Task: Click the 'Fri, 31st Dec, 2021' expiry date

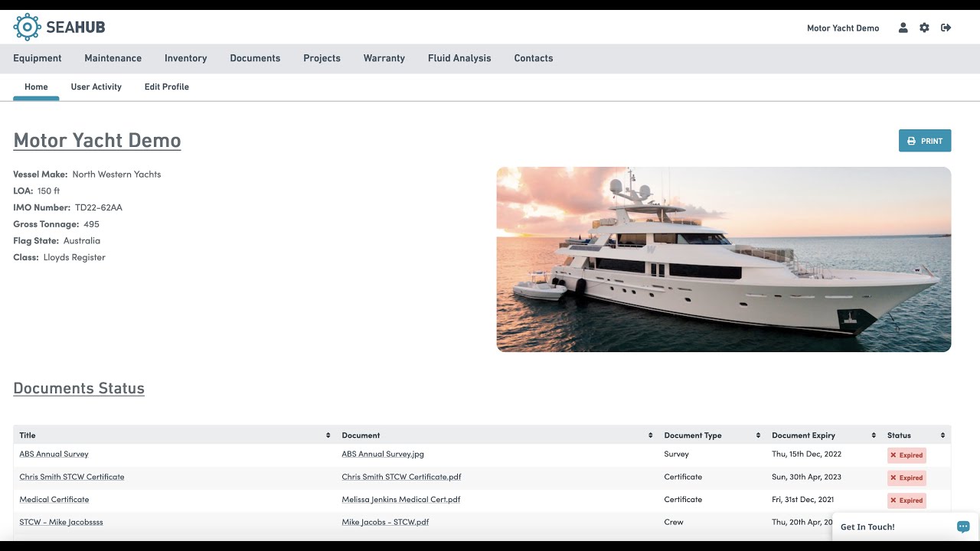Action: point(802,500)
